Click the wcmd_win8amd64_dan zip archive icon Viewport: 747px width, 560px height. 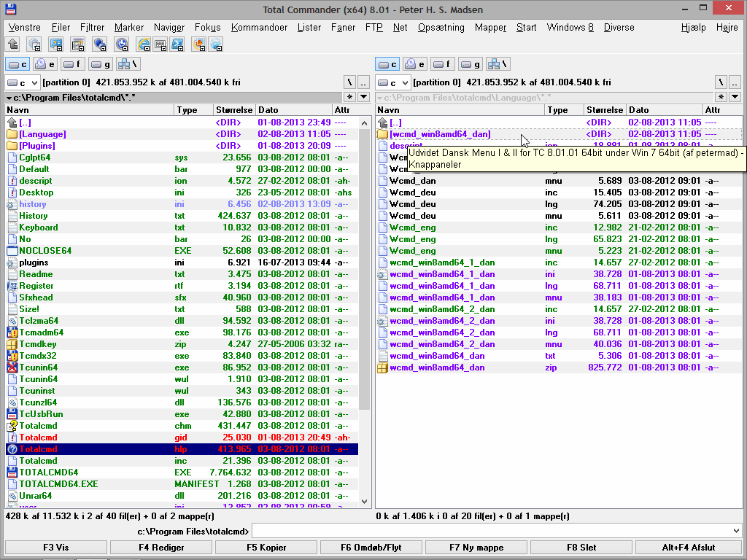point(382,367)
